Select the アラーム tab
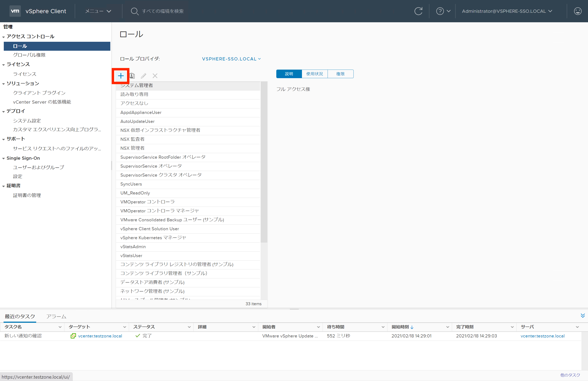This screenshot has width=588, height=381. (x=56, y=317)
